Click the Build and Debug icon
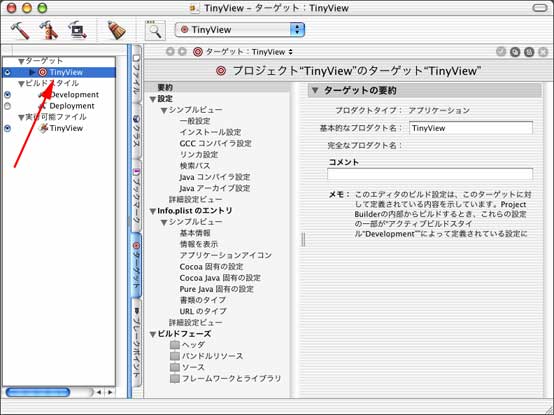 coord(77,30)
